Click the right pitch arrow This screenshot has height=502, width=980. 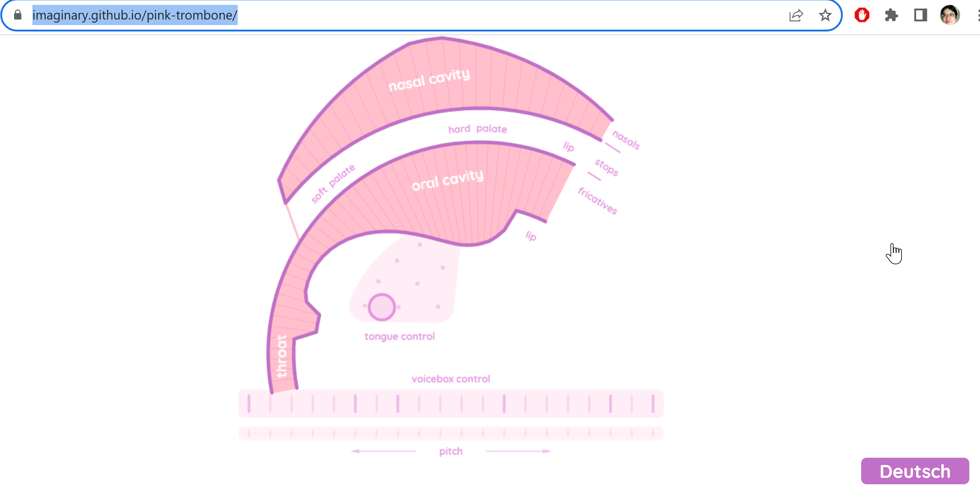(x=519, y=451)
